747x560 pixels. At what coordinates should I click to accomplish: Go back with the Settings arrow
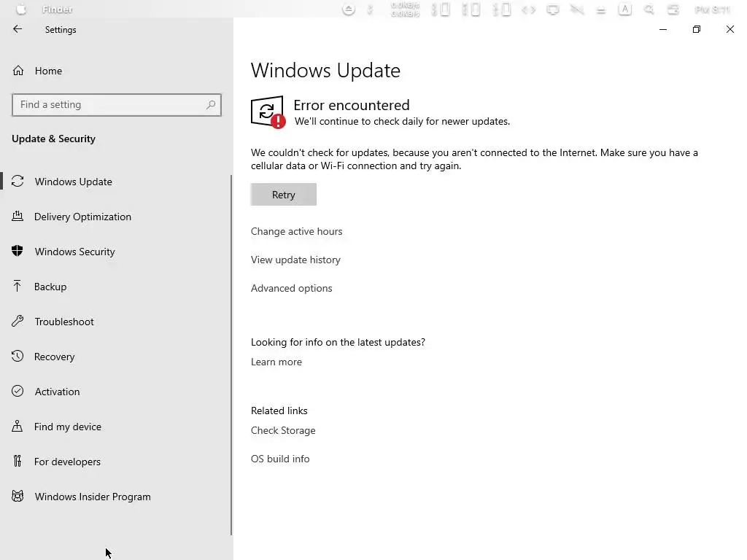(x=18, y=29)
